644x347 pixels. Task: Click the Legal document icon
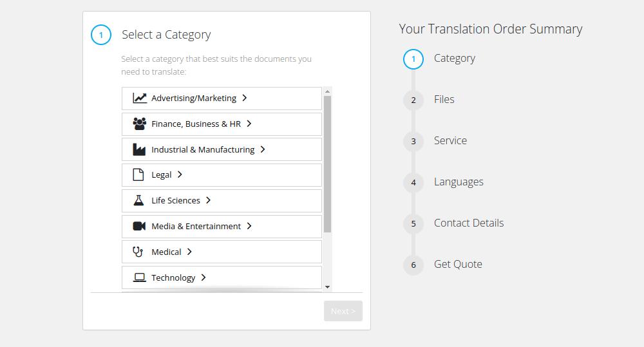coord(138,174)
